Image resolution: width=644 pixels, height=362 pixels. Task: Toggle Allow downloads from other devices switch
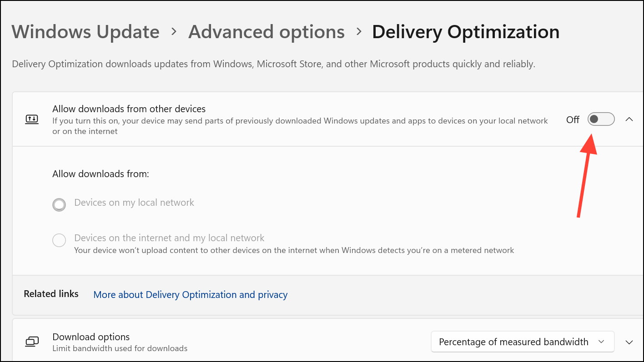[x=601, y=119]
